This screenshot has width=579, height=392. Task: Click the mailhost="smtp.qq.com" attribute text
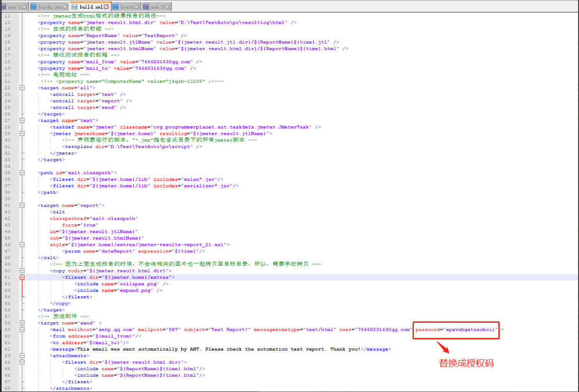point(102,329)
